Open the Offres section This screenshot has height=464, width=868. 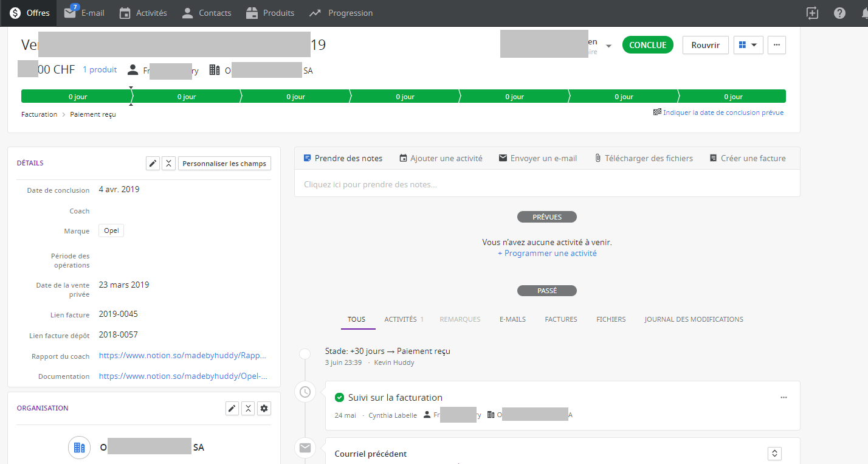29,13
